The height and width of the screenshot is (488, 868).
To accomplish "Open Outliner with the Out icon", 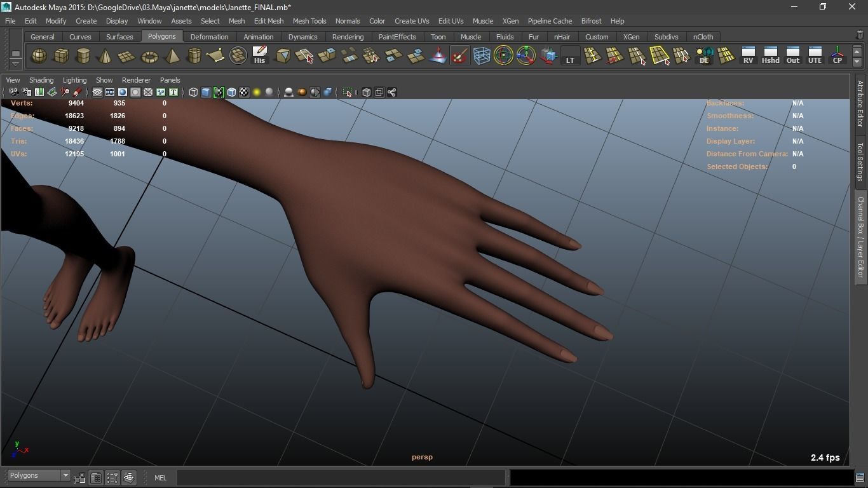I will (793, 56).
